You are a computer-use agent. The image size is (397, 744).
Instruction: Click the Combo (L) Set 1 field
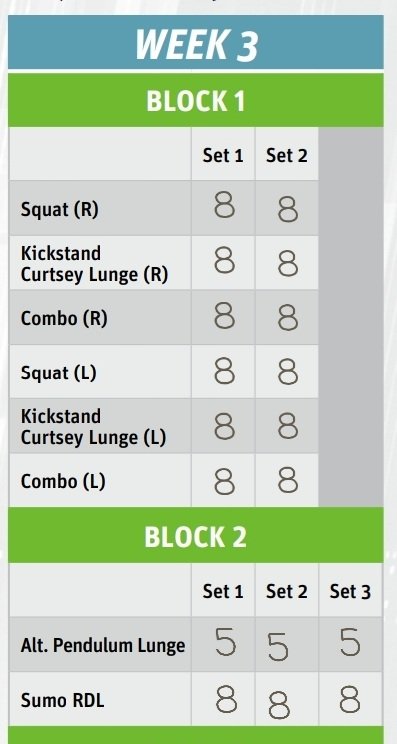tap(223, 480)
